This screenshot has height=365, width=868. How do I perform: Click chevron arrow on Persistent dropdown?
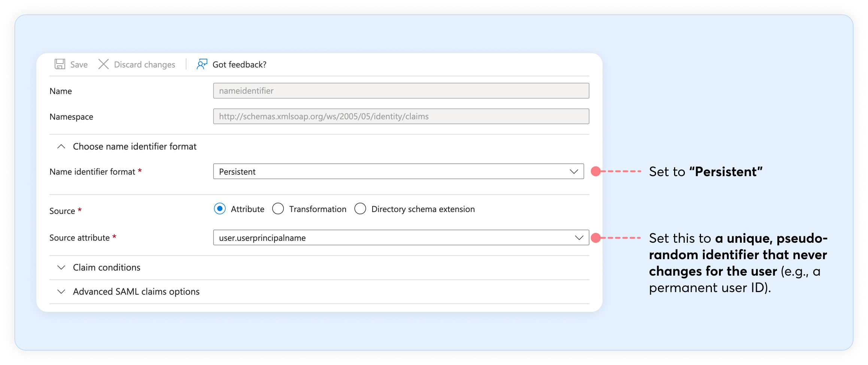coord(574,172)
